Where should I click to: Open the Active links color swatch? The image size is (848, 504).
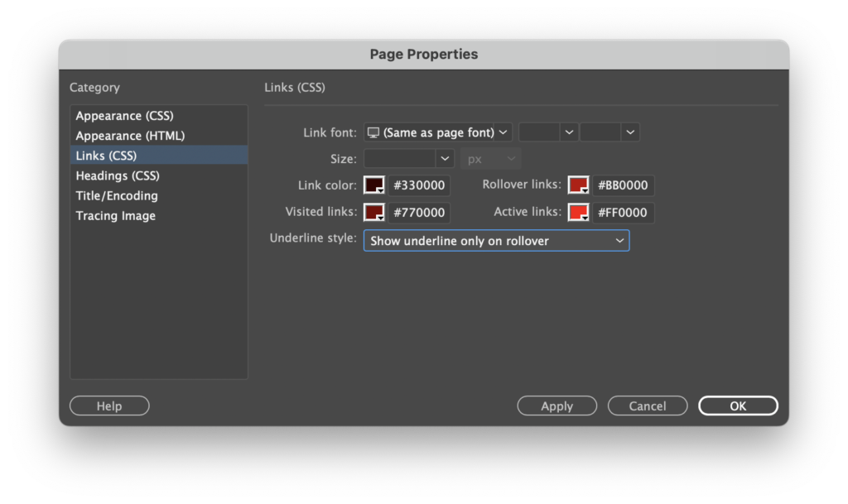click(577, 213)
